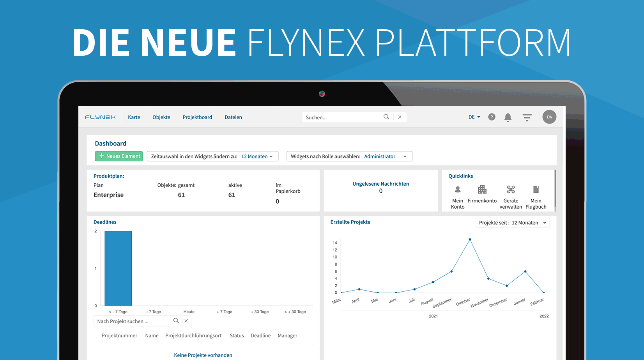Click the Neues Element button

pos(119,156)
